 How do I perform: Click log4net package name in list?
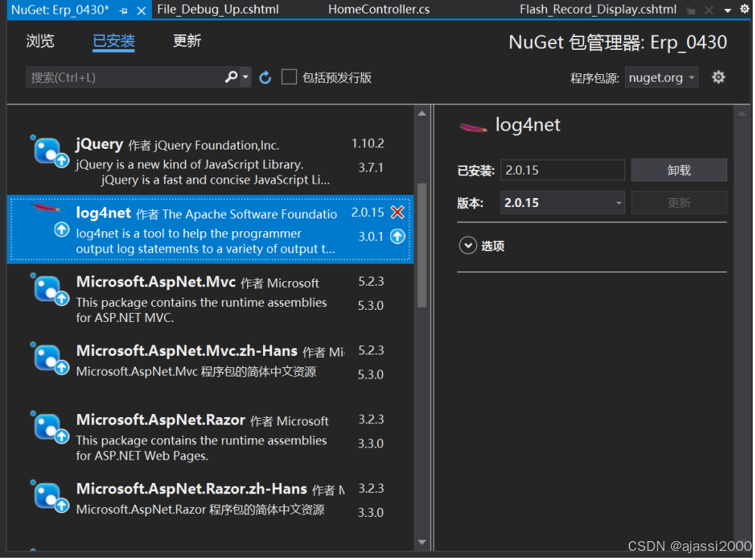click(x=104, y=213)
